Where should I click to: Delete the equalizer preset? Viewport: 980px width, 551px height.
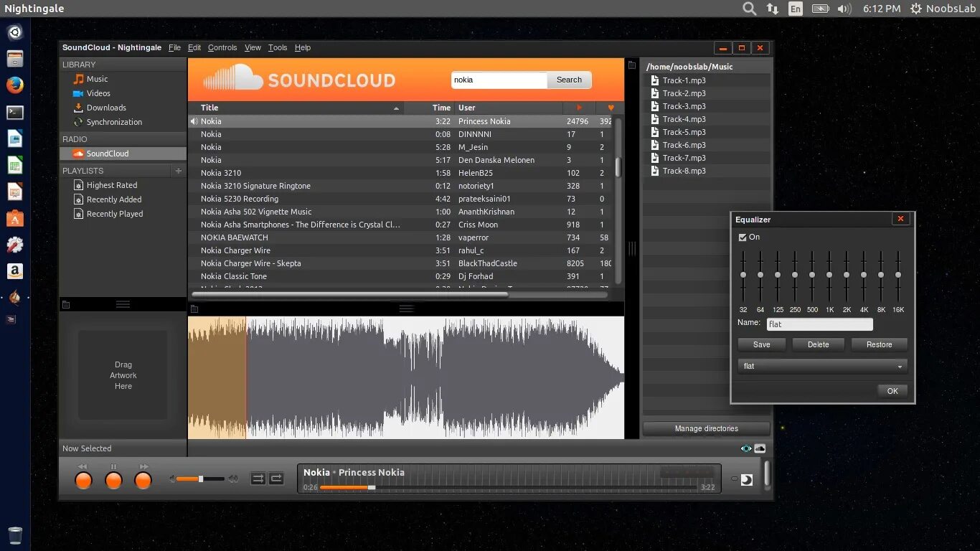[x=818, y=344]
